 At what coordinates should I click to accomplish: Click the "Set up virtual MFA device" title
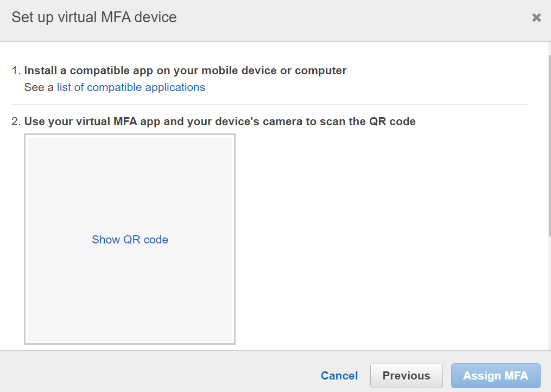click(x=94, y=17)
